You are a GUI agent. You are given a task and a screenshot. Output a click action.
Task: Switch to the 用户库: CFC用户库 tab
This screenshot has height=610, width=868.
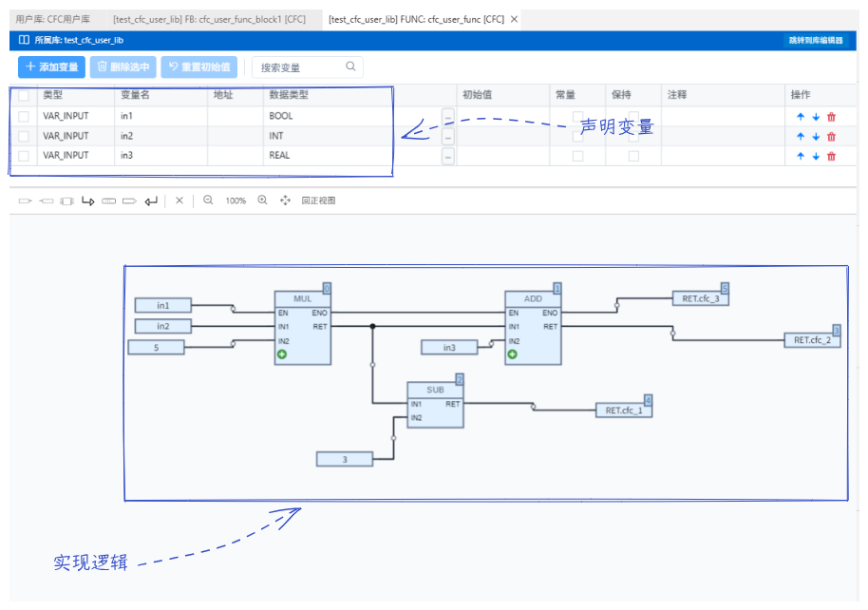(53, 19)
